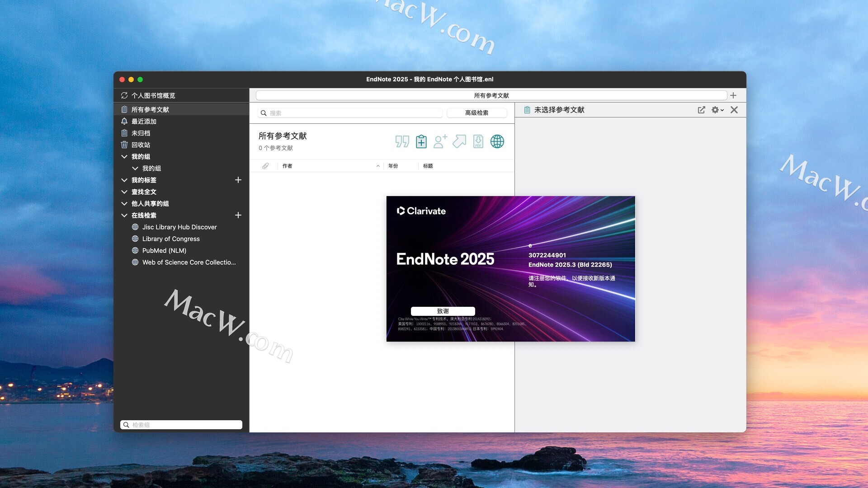
Task: Click the insert citation quote icon
Action: pyautogui.click(x=402, y=141)
